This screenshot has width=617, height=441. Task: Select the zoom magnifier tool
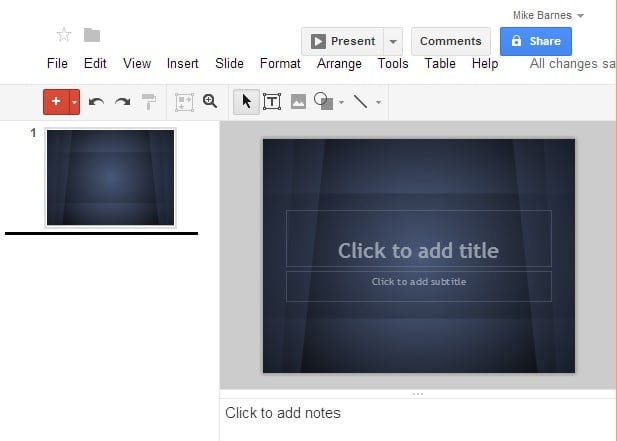point(210,101)
